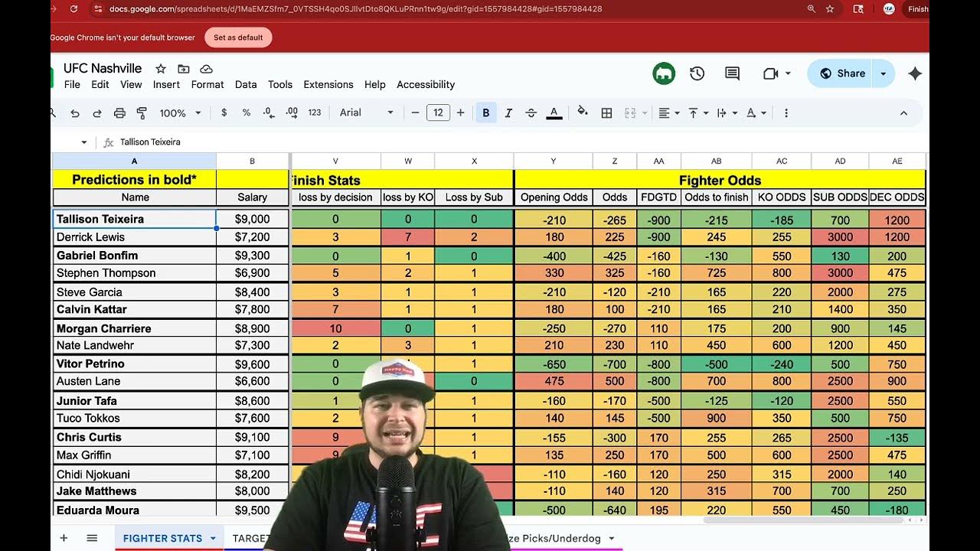Format as percent with the percent icon
The height and width of the screenshot is (551, 980).
247,112
